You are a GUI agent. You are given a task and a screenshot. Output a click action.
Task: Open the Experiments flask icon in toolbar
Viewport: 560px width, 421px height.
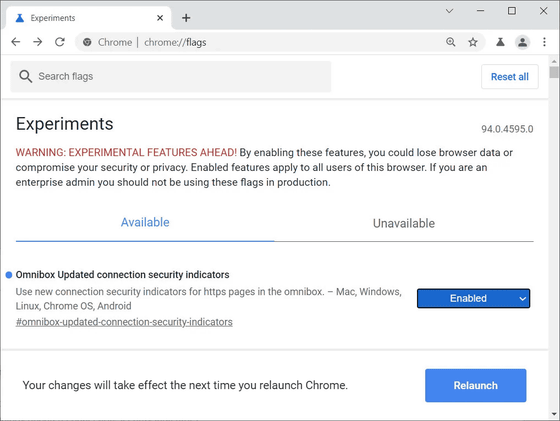pyautogui.click(x=500, y=42)
